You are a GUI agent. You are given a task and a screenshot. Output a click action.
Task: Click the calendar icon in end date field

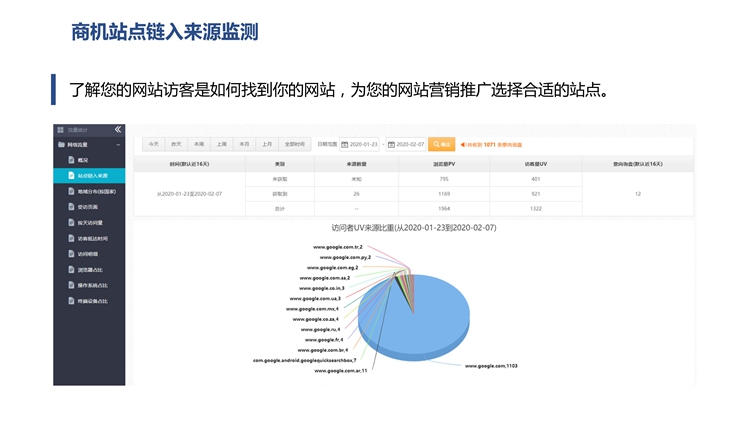click(391, 144)
